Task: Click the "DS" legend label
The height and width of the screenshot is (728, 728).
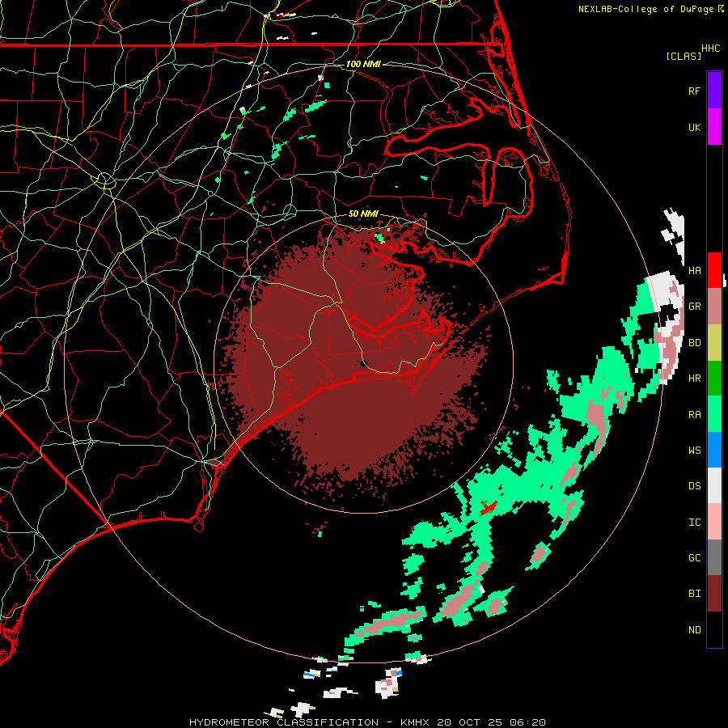Action: point(694,486)
